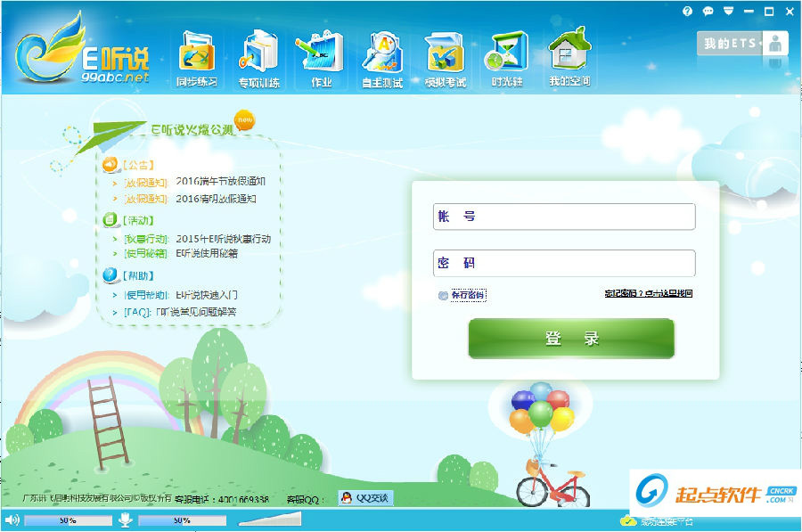Click the cloud platform connection status
802x532 pixels.
(x=657, y=521)
